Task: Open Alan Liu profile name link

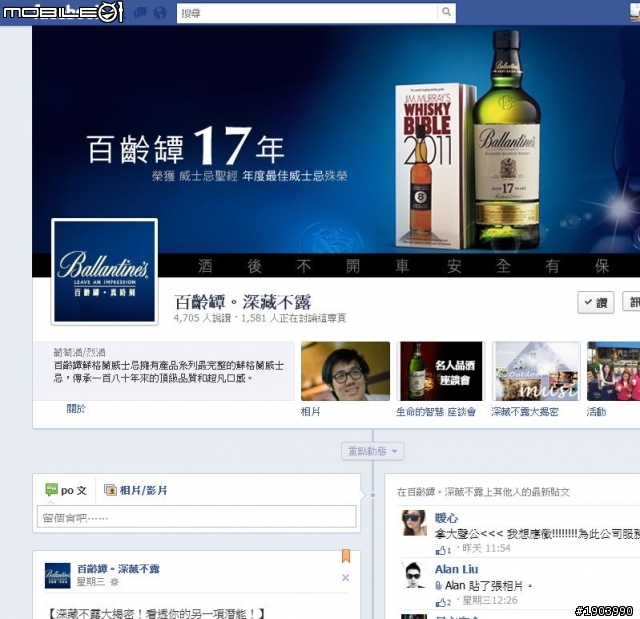Action: click(x=456, y=569)
